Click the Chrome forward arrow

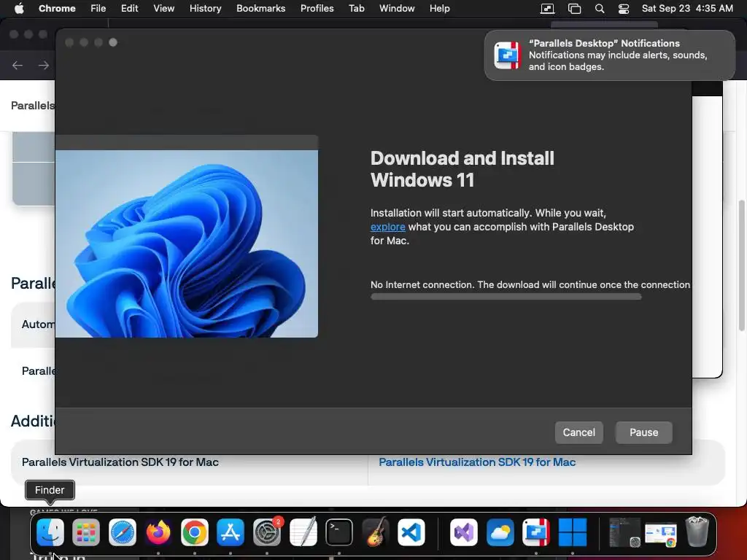[44, 65]
